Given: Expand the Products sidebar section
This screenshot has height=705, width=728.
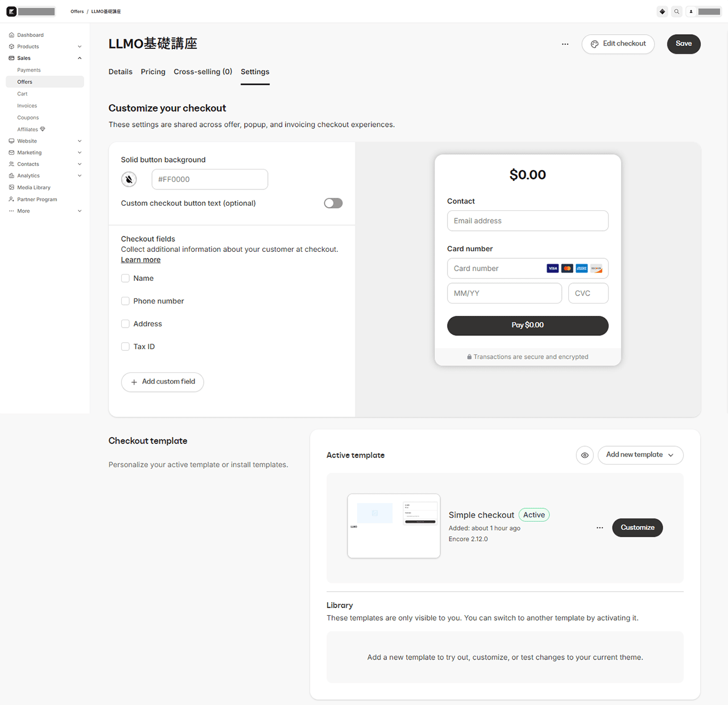Looking at the screenshot, I should pos(79,47).
